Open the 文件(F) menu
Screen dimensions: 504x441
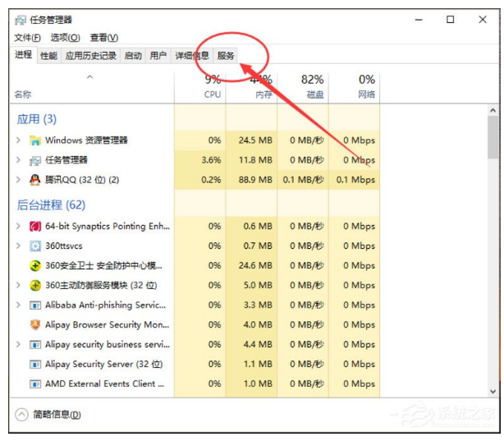(x=27, y=38)
